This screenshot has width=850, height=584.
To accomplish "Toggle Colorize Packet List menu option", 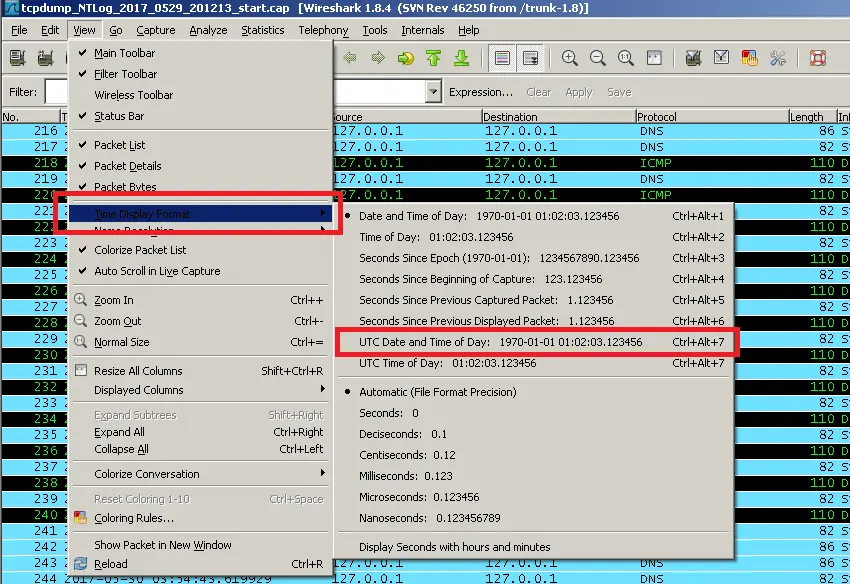I will click(200, 250).
